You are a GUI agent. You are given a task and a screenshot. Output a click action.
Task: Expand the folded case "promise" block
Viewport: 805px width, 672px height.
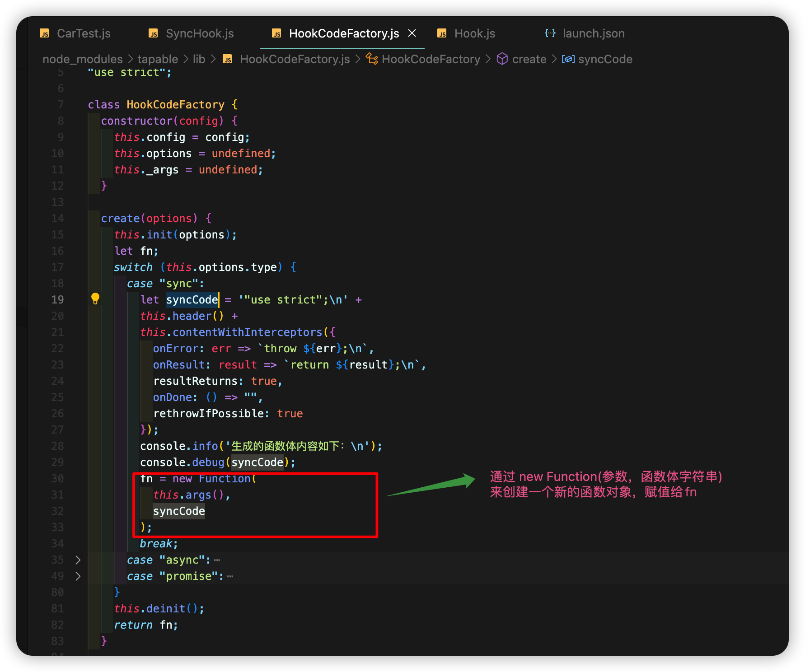[78, 576]
